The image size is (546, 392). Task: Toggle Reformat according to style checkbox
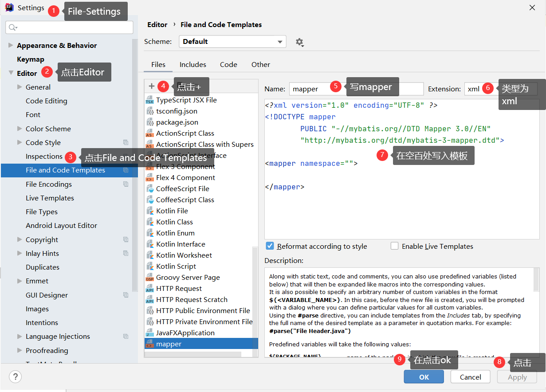(x=270, y=246)
